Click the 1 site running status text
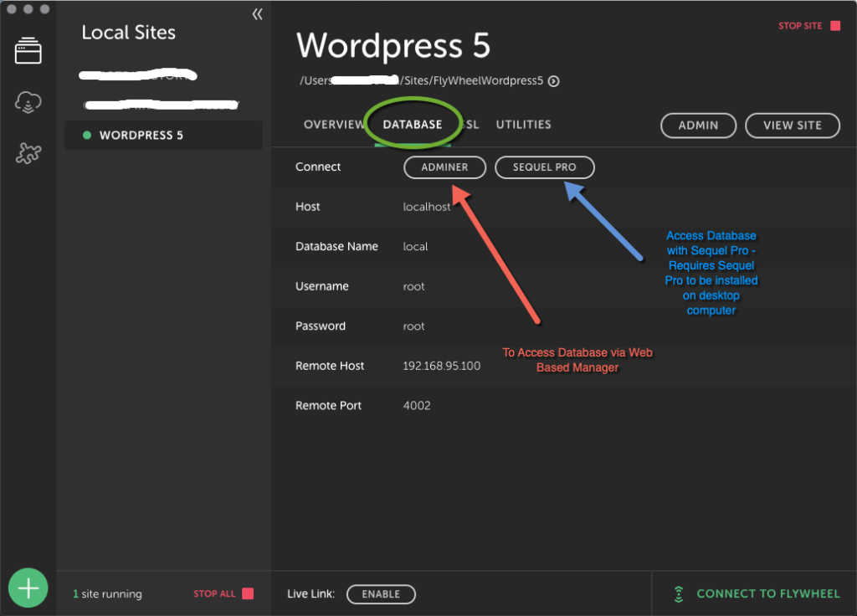The height and width of the screenshot is (616, 857). pos(107,593)
